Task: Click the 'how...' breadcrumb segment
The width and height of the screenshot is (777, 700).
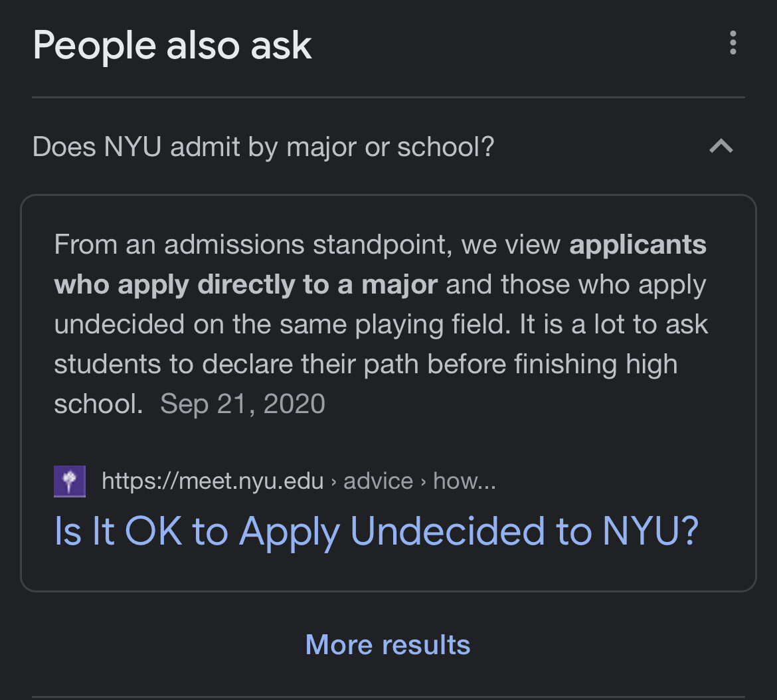Action: point(464,481)
